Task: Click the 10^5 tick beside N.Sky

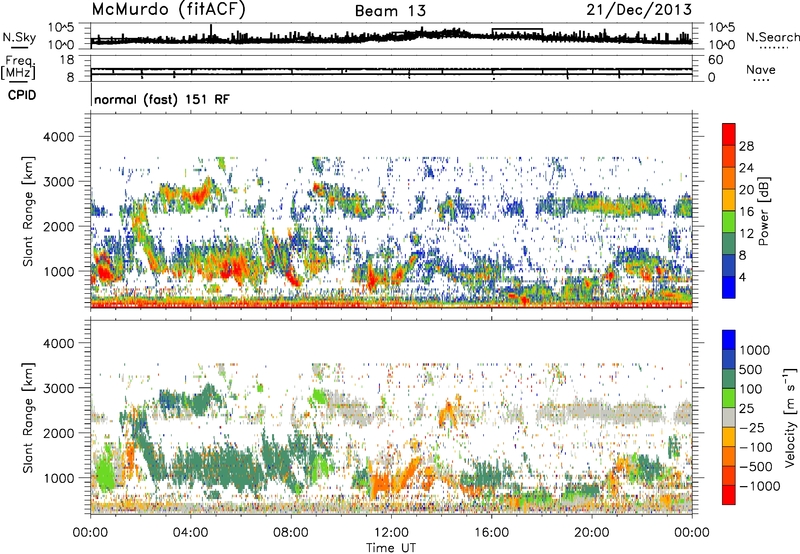Action: click(x=61, y=27)
